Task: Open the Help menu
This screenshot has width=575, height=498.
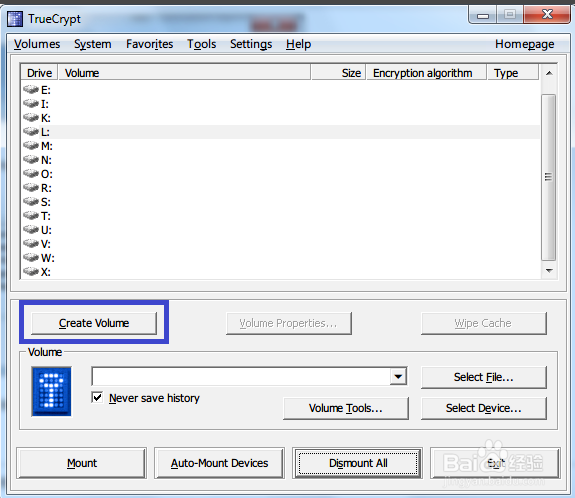Action: point(299,44)
